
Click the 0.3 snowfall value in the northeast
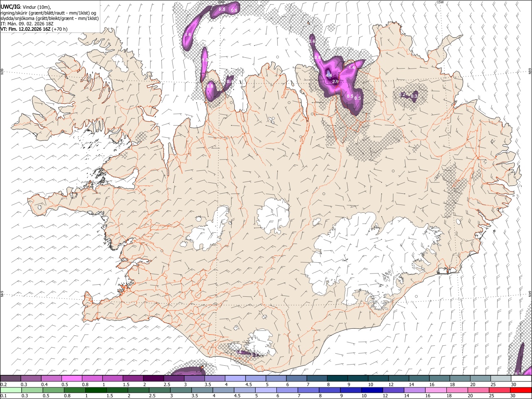tap(414, 96)
